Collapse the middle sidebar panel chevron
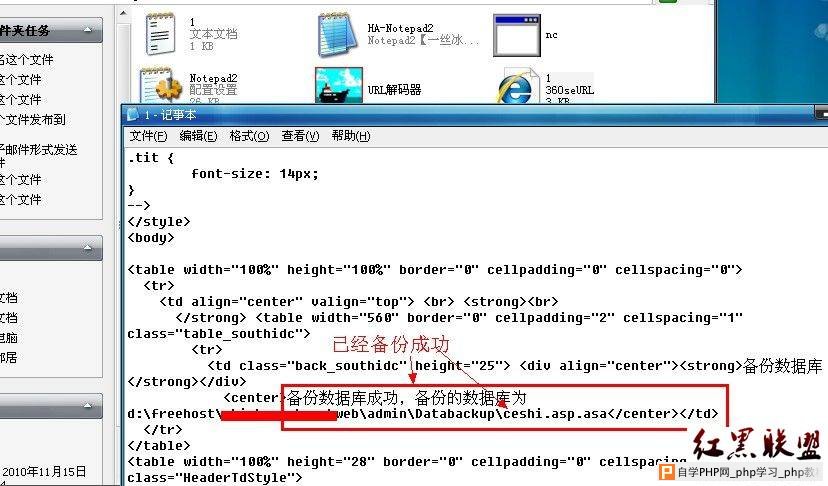 [88, 248]
